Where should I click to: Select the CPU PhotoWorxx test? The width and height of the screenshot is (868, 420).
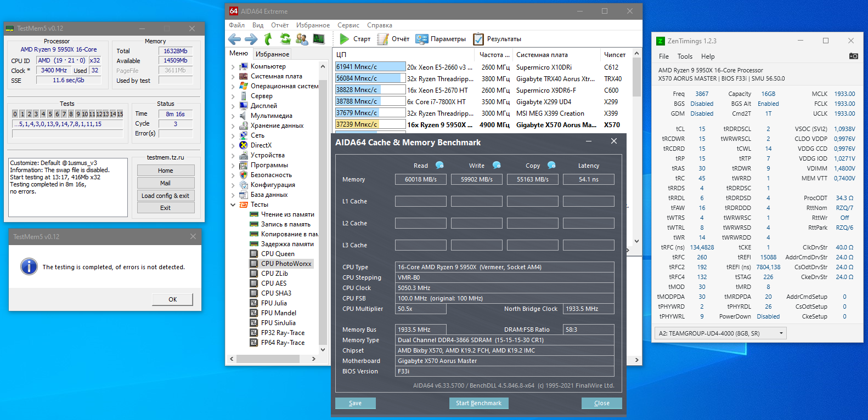(286, 264)
